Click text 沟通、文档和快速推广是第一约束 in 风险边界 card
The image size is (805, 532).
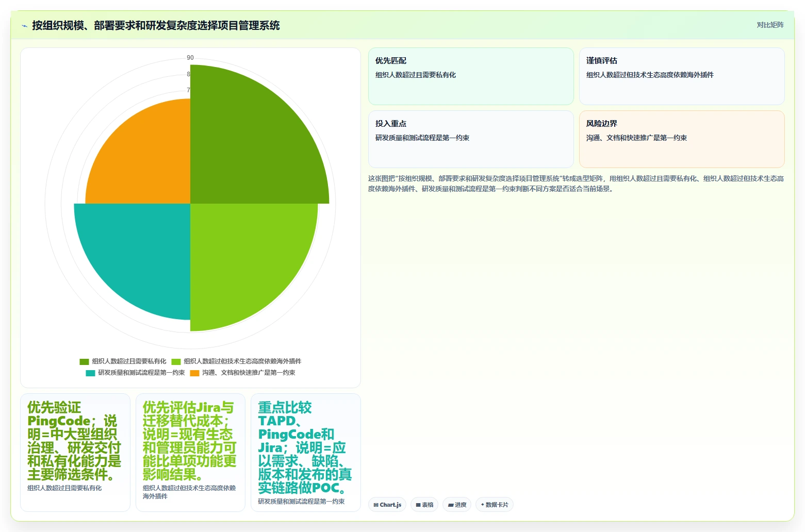click(x=636, y=138)
